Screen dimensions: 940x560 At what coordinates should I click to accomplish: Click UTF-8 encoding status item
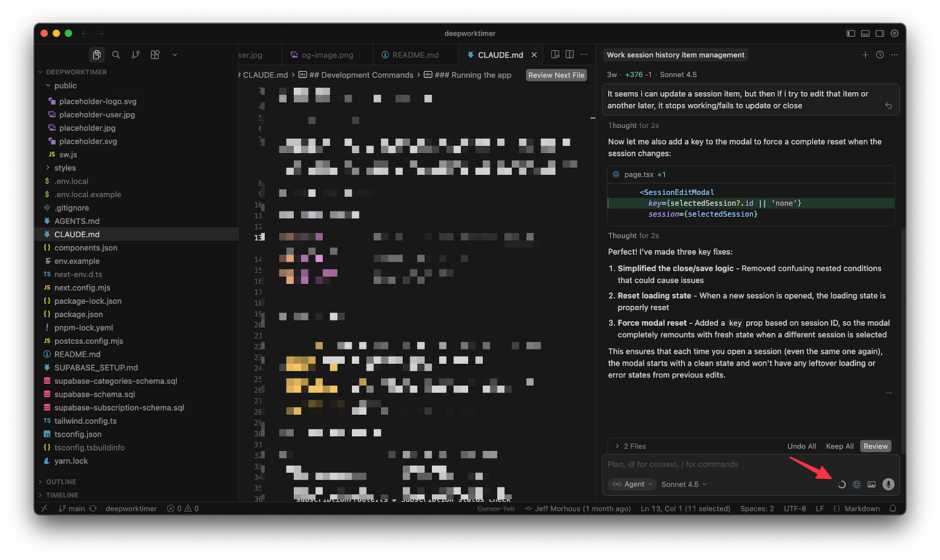794,508
